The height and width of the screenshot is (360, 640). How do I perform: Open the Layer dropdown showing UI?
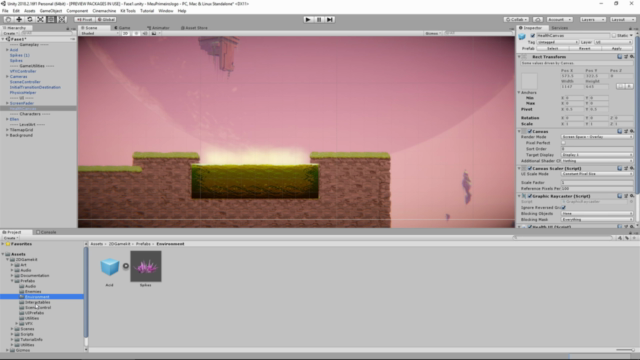(613, 42)
